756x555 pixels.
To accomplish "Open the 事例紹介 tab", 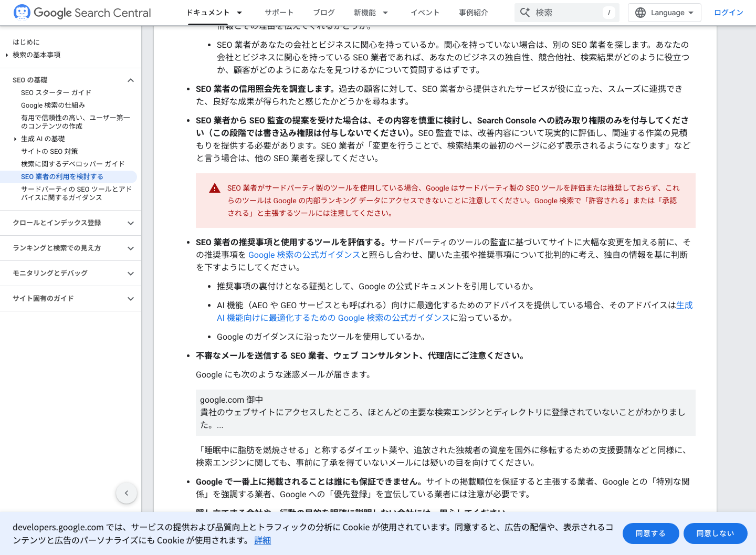I will tap(474, 13).
